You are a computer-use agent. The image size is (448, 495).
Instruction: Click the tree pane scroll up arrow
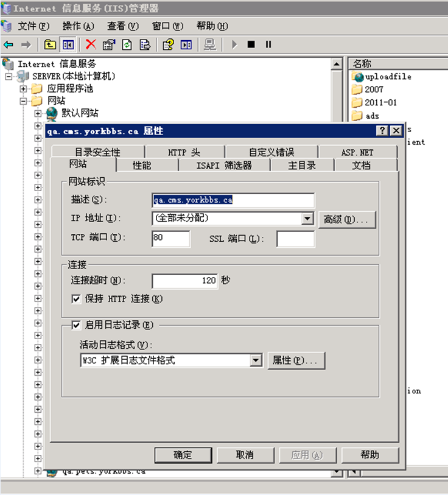coord(337,64)
